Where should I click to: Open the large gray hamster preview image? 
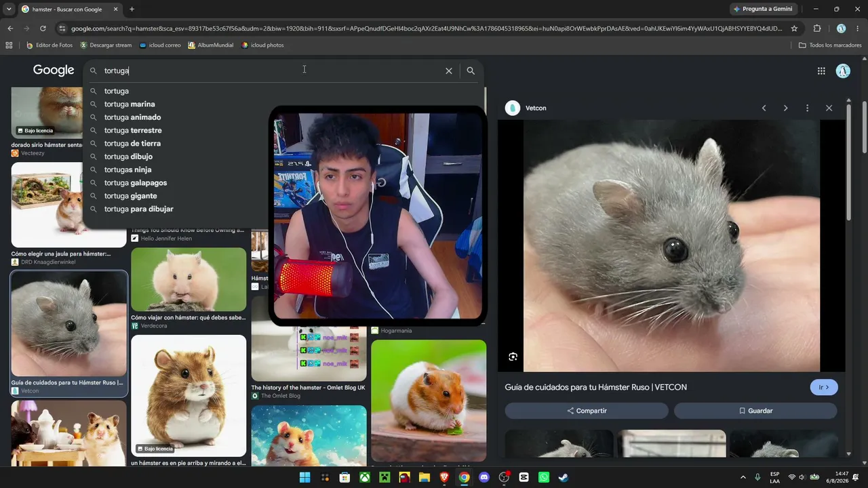coord(671,246)
